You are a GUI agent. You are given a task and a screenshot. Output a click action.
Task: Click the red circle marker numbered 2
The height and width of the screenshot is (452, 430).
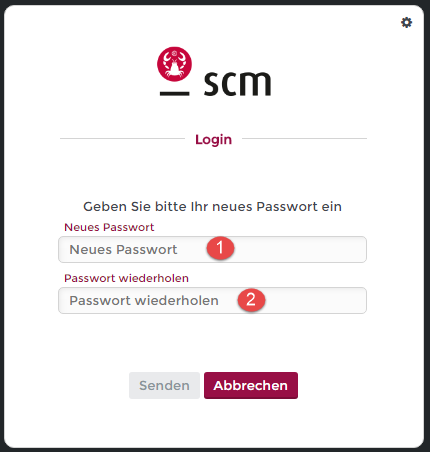point(251,299)
